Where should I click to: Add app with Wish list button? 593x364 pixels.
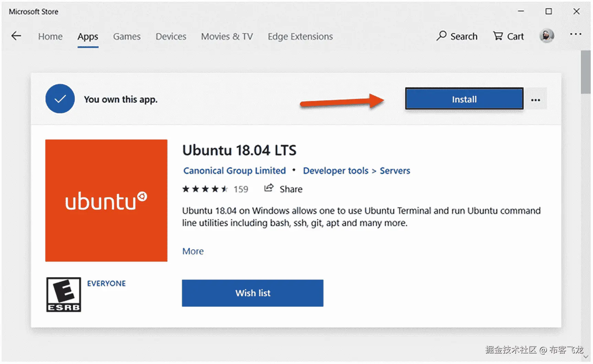(x=253, y=293)
